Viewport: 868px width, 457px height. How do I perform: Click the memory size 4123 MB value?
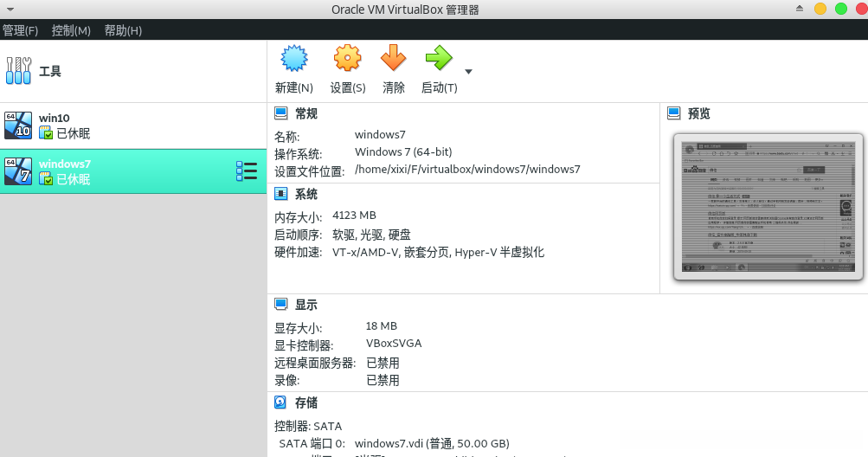(x=354, y=216)
